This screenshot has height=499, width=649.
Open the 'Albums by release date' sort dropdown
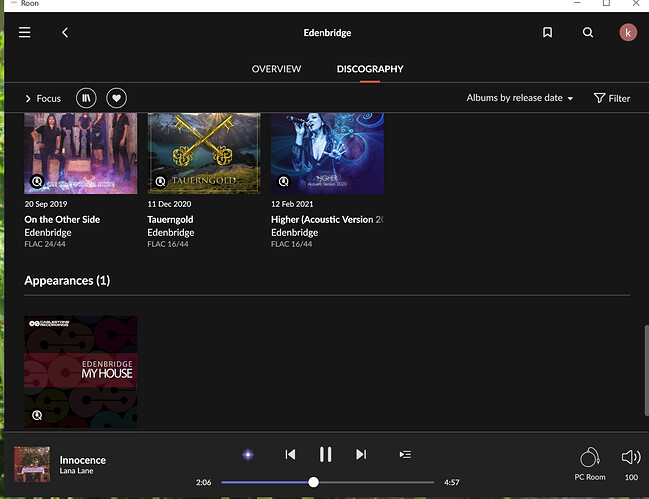(x=519, y=98)
